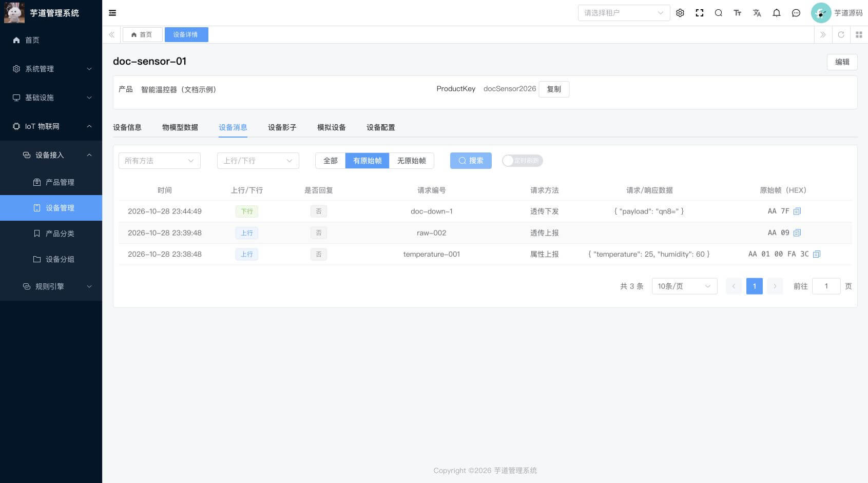Viewport: 868px width, 483px height.
Task: Expand the 规则引擎 sidebar menu
Action: tap(51, 286)
